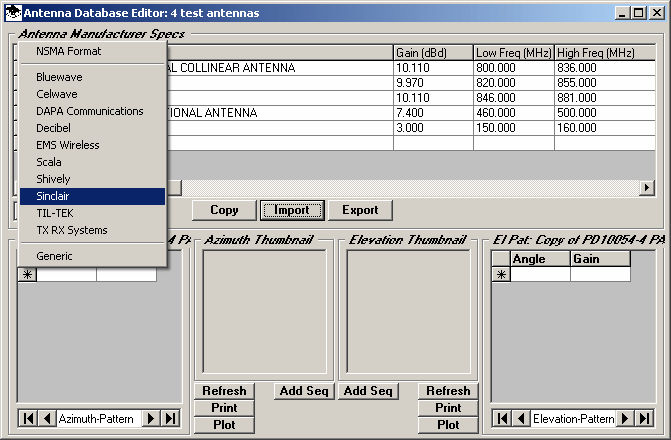Screen dimensions: 671x440
Task: Click the empty Gain cell in elevation table
Action: point(600,274)
